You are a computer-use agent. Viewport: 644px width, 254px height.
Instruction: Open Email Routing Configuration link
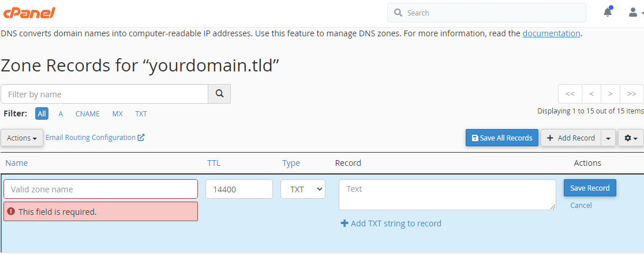pyautogui.click(x=95, y=138)
